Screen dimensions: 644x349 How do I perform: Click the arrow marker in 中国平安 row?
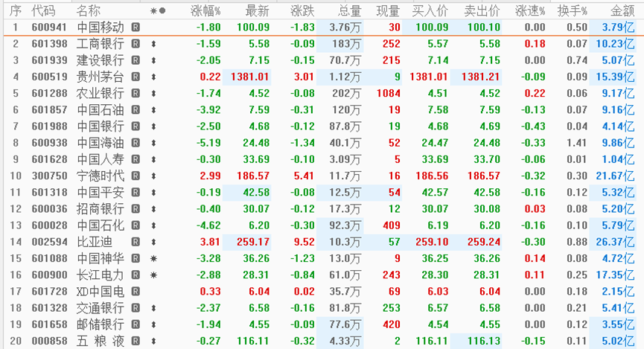click(153, 192)
